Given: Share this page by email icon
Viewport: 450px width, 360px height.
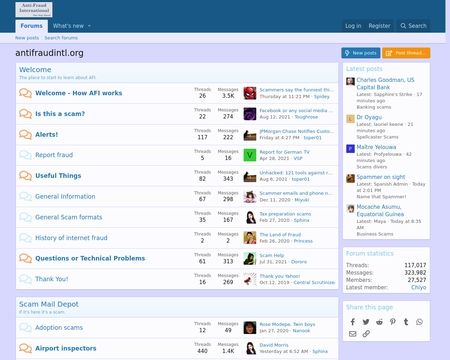Looking at the screenshot, I should click(x=353, y=334).
